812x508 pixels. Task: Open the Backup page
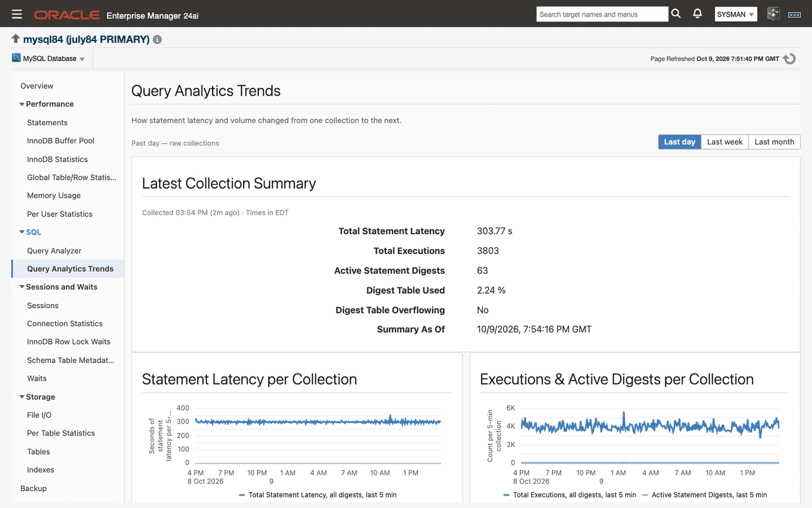coord(33,488)
